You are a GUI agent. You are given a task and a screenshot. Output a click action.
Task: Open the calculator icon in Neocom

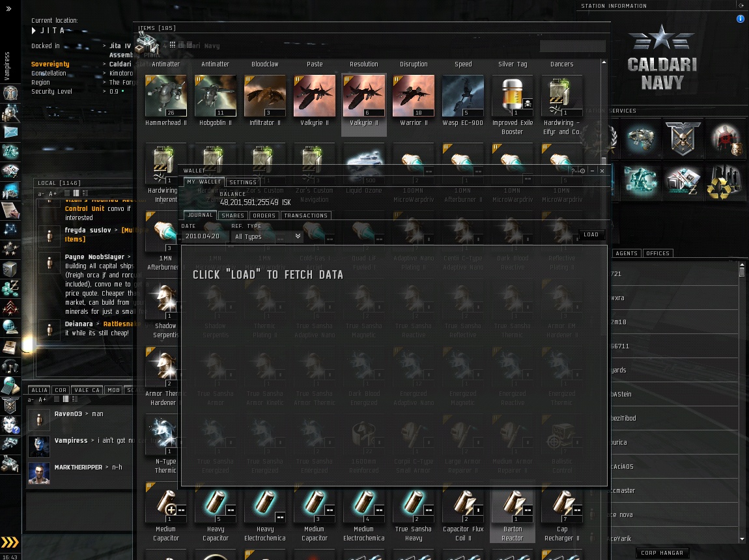(10, 385)
